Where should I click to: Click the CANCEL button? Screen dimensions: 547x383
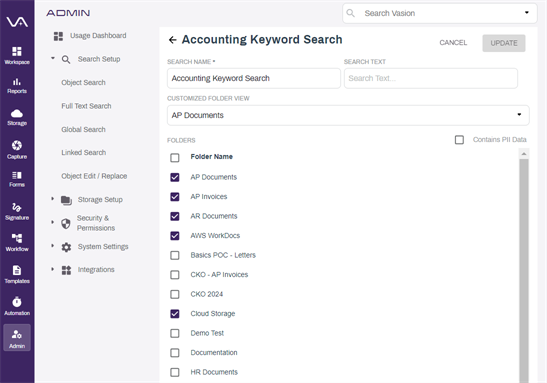pyautogui.click(x=453, y=43)
